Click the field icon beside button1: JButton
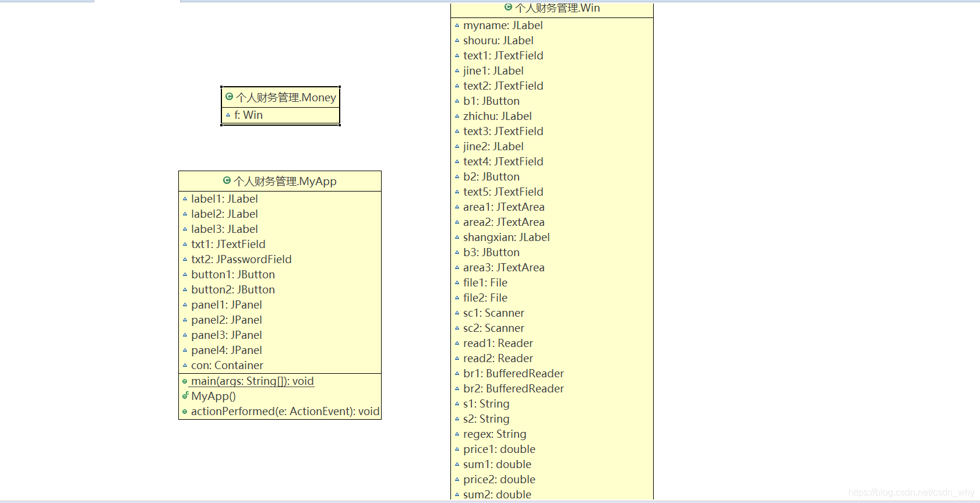The image size is (980, 503). [185, 275]
